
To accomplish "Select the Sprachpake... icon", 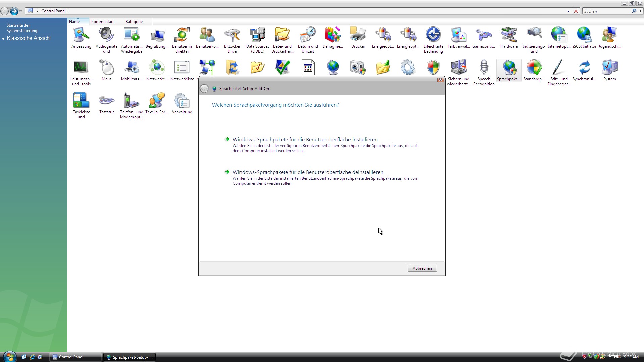I will (509, 71).
